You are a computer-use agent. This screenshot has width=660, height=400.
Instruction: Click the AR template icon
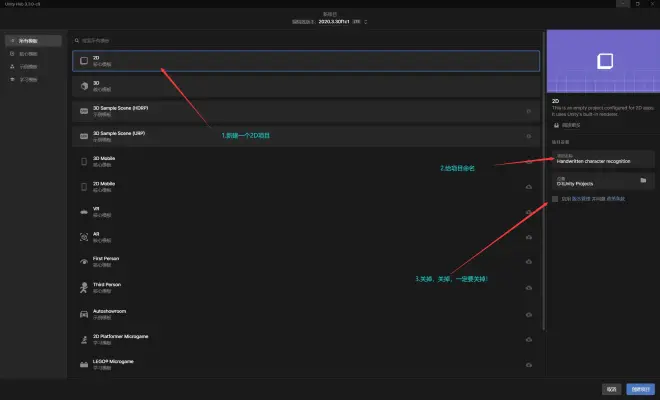click(x=84, y=237)
